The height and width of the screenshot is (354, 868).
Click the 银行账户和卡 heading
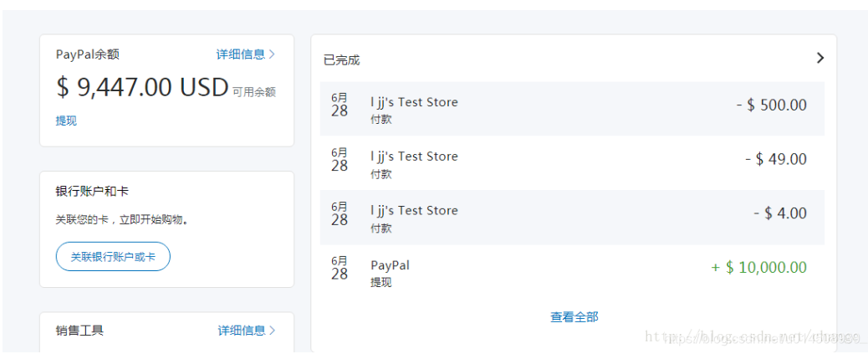(92, 191)
